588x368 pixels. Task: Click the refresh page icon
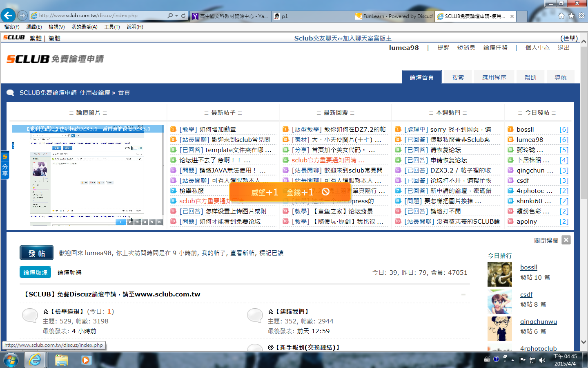183,16
